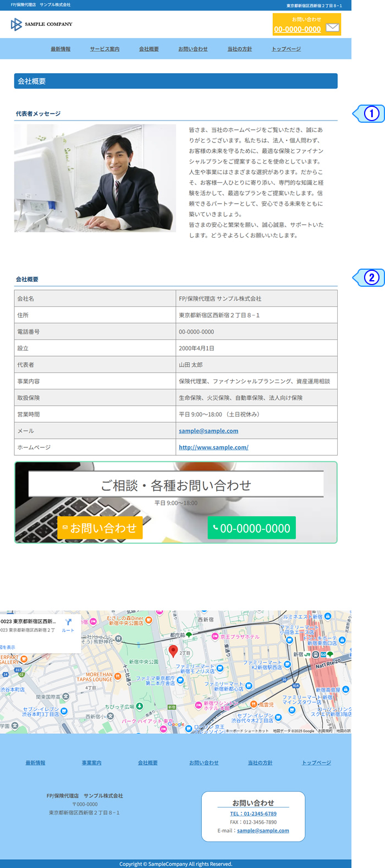This screenshot has width=385, height=868.
Task: Click the red location pin on the map
Action: (x=173, y=652)
